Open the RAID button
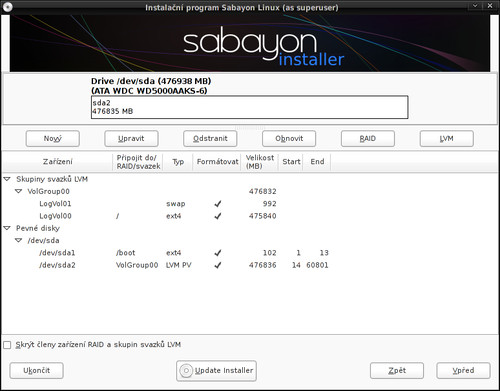This screenshot has width=500, height=391. (x=368, y=138)
